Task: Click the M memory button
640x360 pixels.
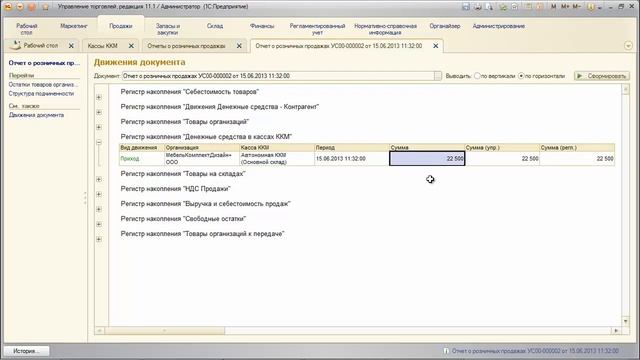Action: (553, 7)
